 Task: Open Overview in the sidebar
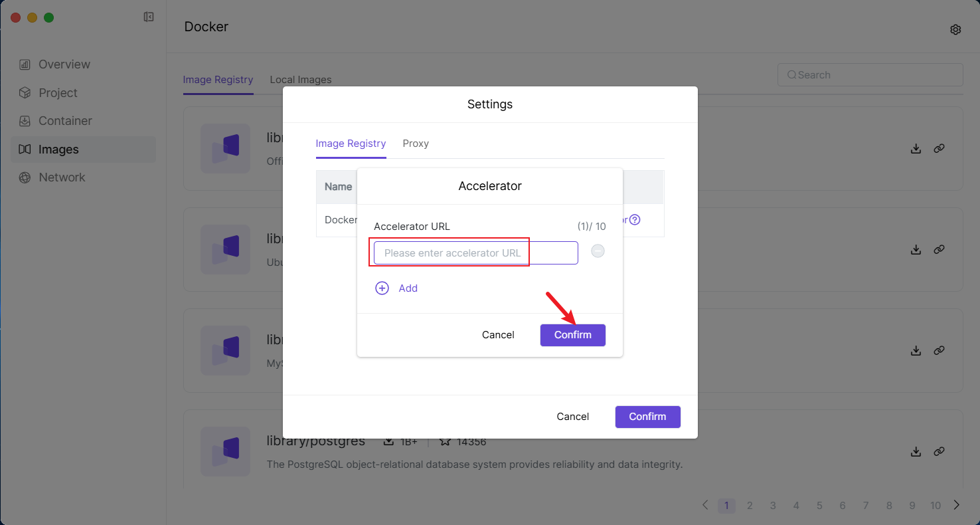tap(64, 64)
